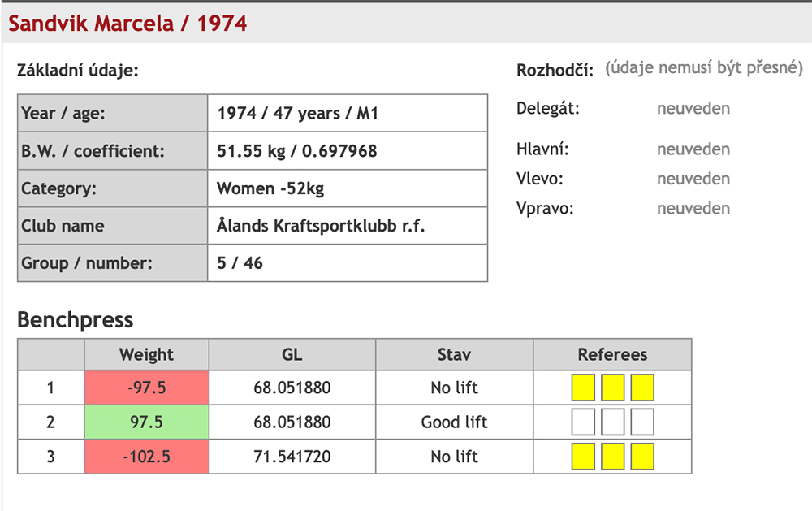This screenshot has width=812, height=511.
Task: Click attempt number 1 cell
Action: 50,388
